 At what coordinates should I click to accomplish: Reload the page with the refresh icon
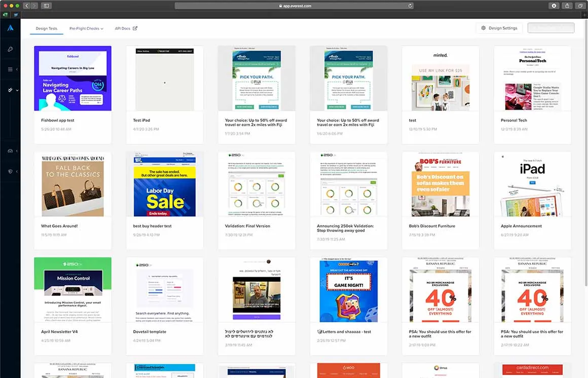[410, 6]
